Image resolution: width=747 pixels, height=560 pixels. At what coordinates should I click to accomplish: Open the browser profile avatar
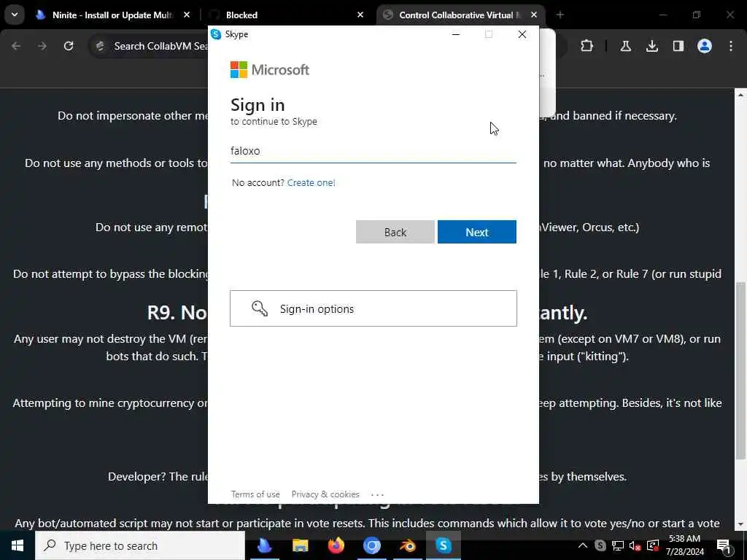pyautogui.click(x=705, y=46)
